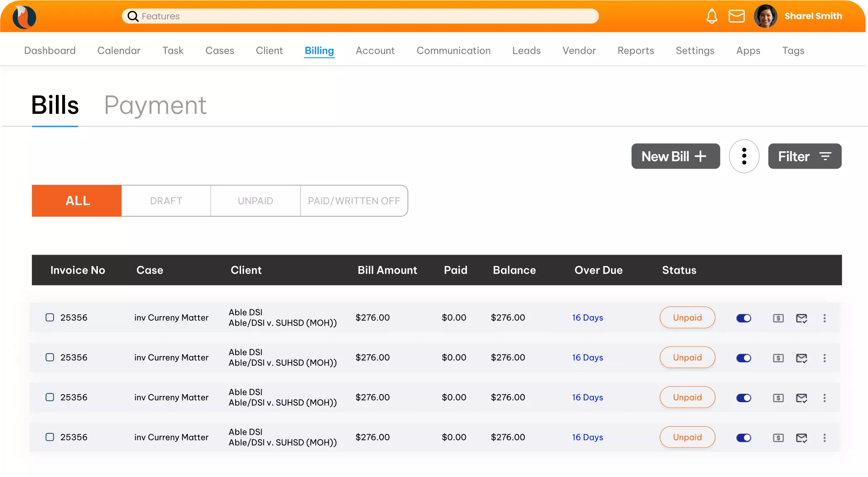Image resolution: width=868 pixels, height=477 pixels.
Task: Click the record payment icon in the fourth invoice row
Action: coord(778,438)
